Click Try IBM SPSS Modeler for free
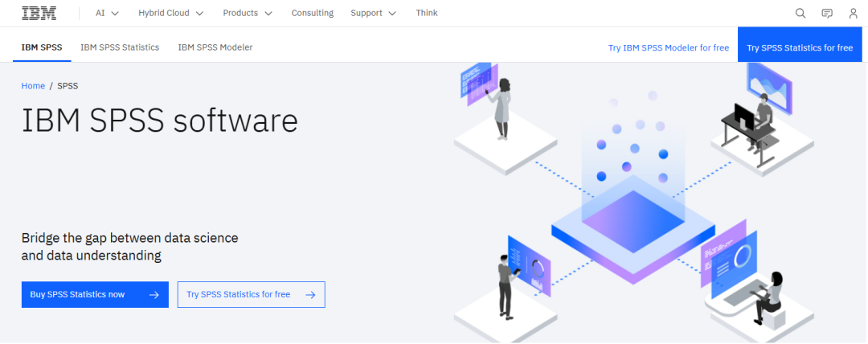The image size is (868, 344). click(669, 48)
